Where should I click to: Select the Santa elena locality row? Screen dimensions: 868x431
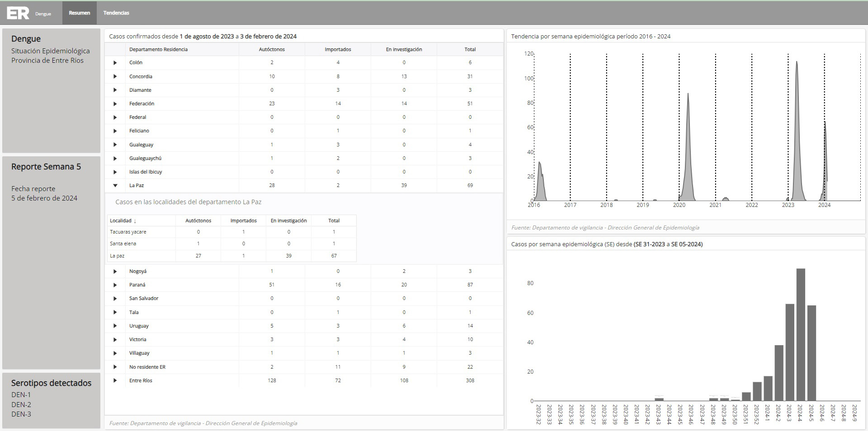click(x=232, y=244)
